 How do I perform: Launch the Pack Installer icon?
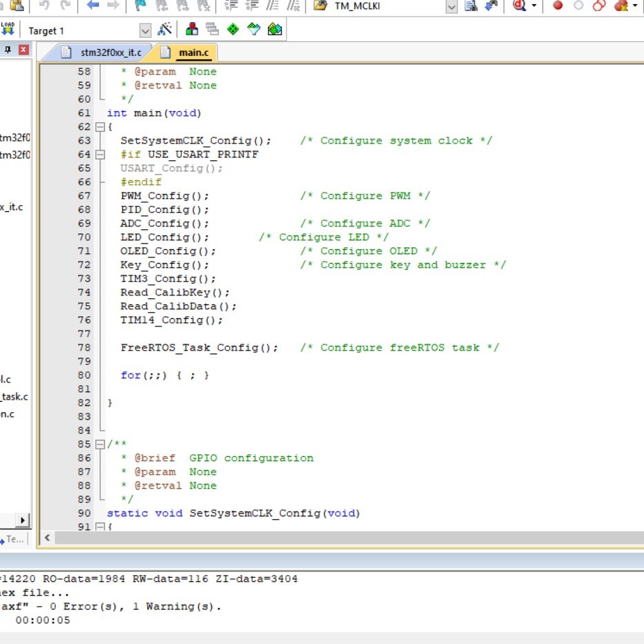274,29
